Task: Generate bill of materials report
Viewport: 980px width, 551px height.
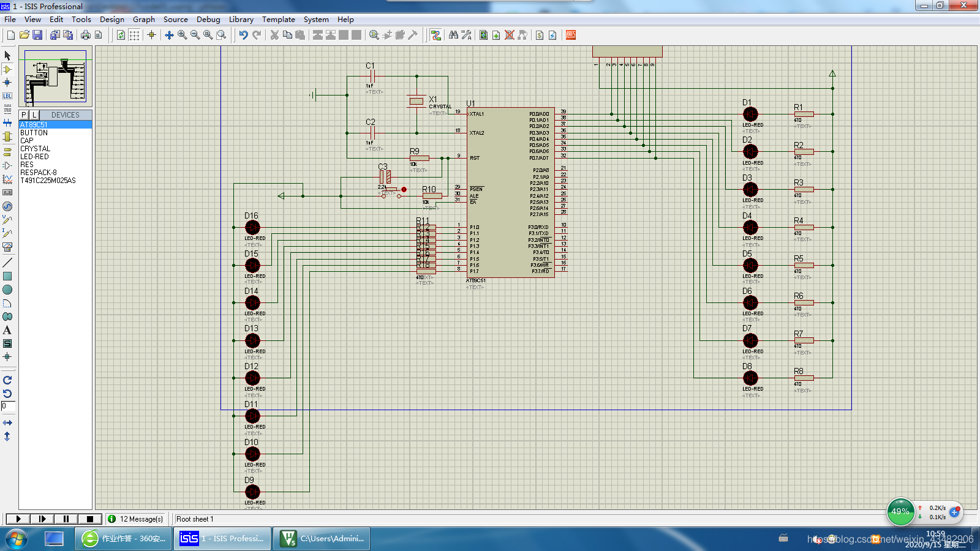Action: (x=540, y=36)
